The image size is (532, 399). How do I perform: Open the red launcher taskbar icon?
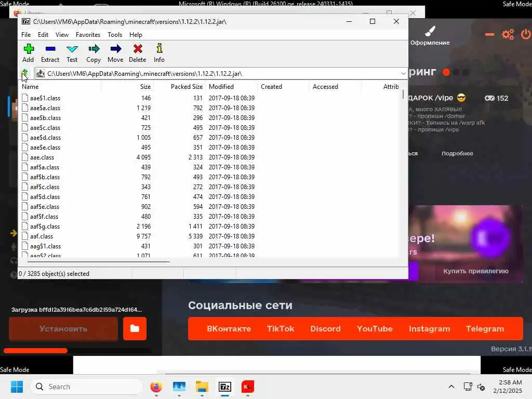(x=248, y=387)
